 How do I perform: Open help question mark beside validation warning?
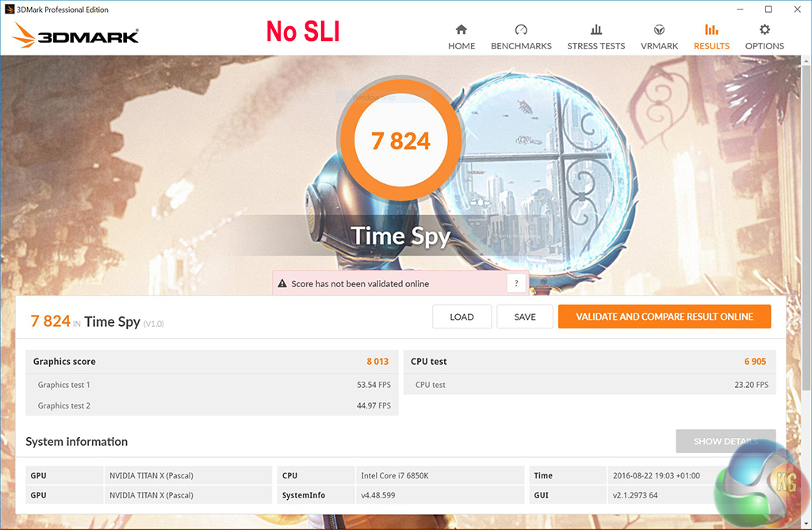click(x=515, y=283)
